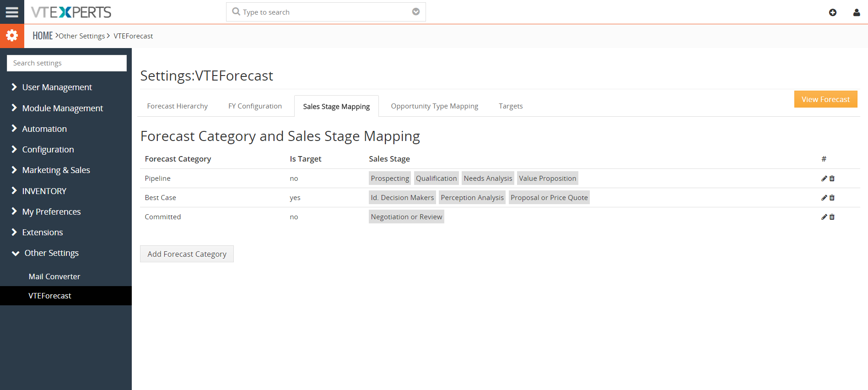Open the Targets tab

(511, 106)
